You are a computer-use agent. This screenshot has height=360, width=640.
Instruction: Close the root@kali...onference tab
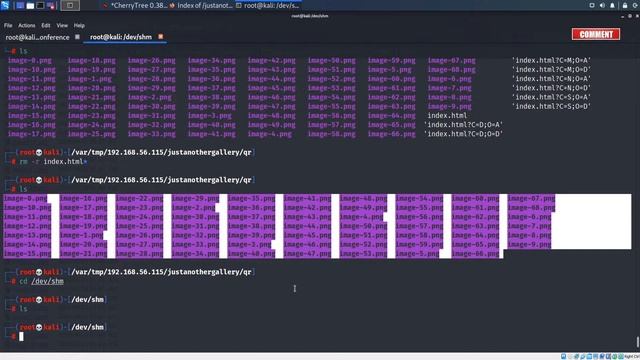tap(77, 37)
